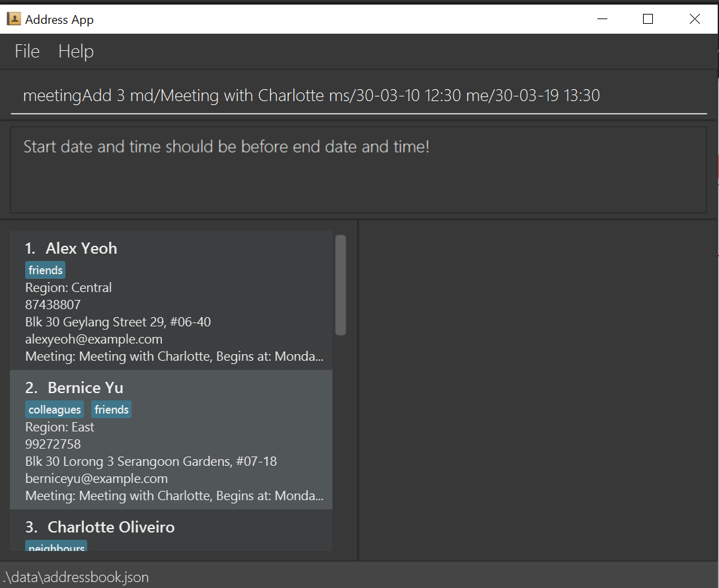
Task: Open the Help menu
Action: pyautogui.click(x=76, y=52)
